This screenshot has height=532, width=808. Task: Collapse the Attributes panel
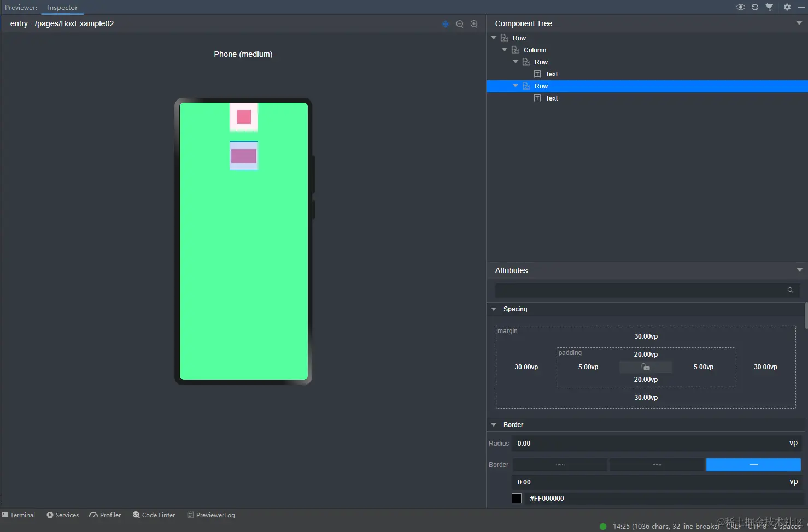800,270
